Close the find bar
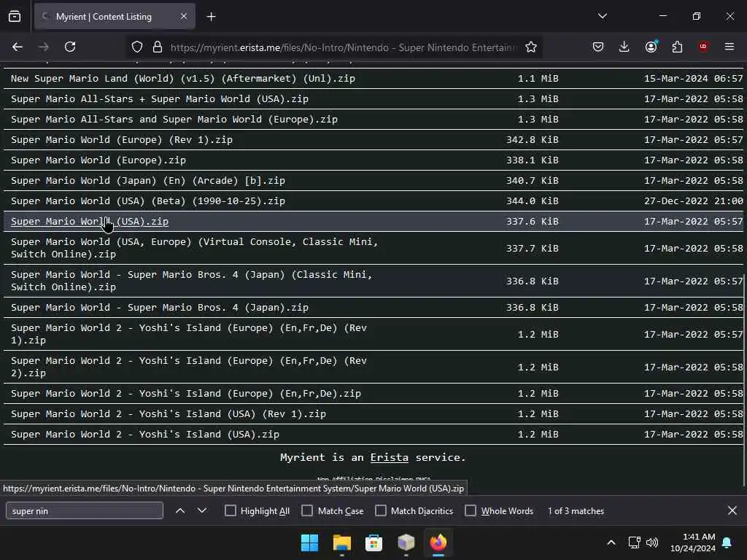The image size is (747, 560). coord(732,510)
